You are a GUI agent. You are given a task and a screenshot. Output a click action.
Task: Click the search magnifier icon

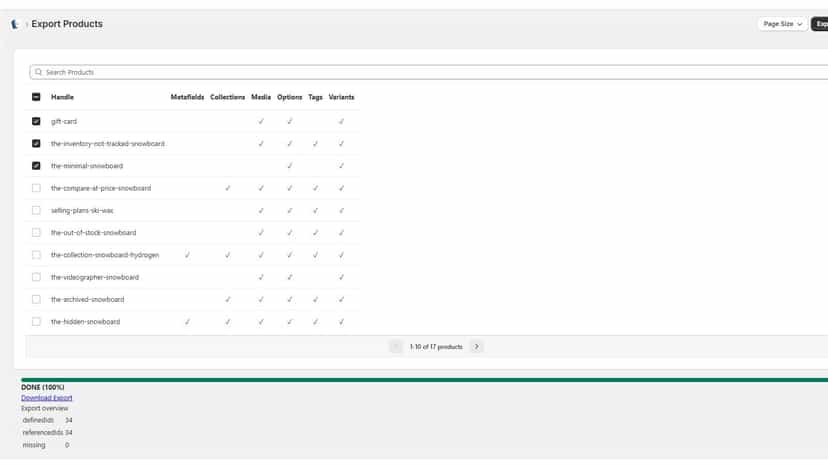(x=39, y=72)
